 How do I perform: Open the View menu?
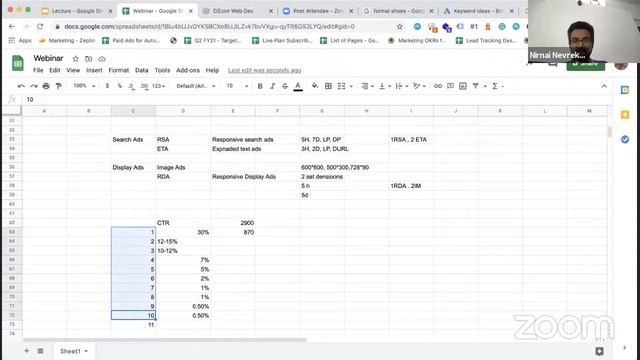point(73,70)
